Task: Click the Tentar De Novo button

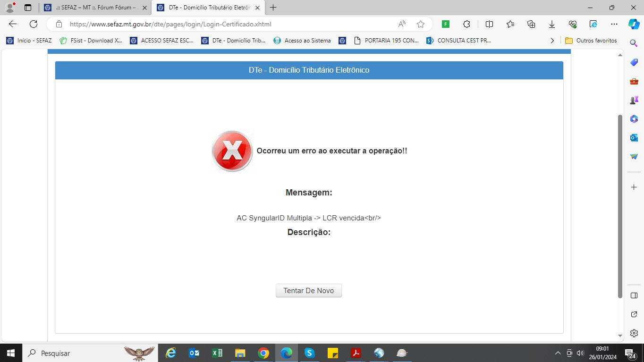Action: point(308,291)
